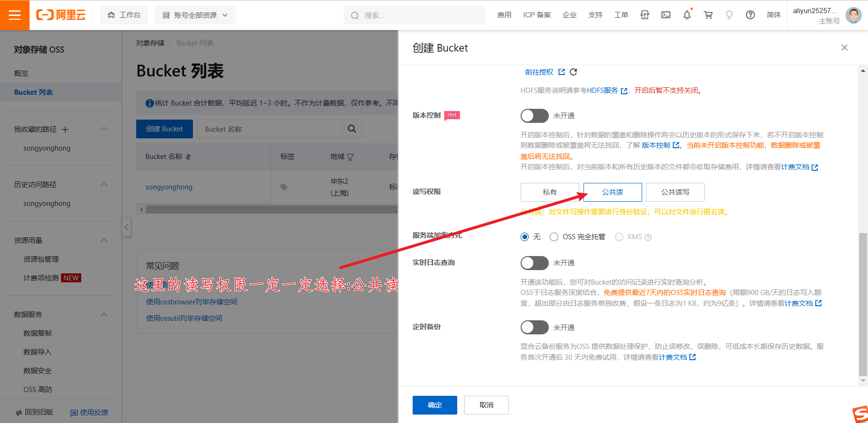
Task: Select KMS encryption radio
Action: coord(619,237)
